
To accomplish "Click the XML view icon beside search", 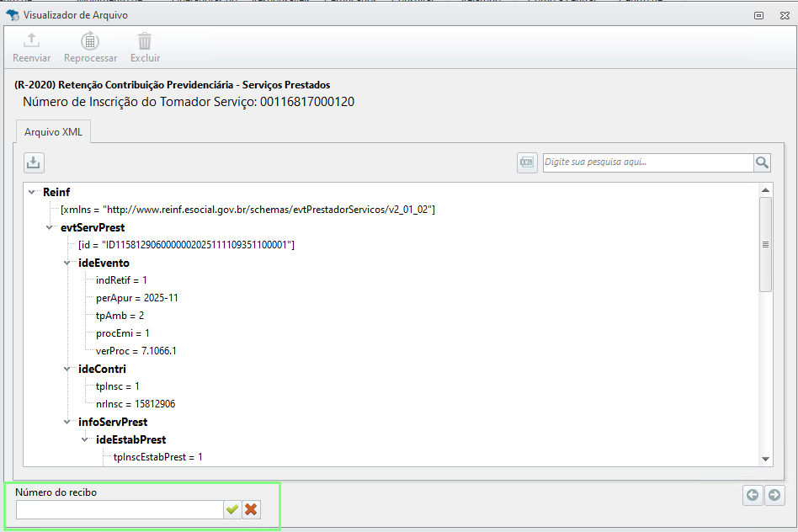I will [x=527, y=162].
